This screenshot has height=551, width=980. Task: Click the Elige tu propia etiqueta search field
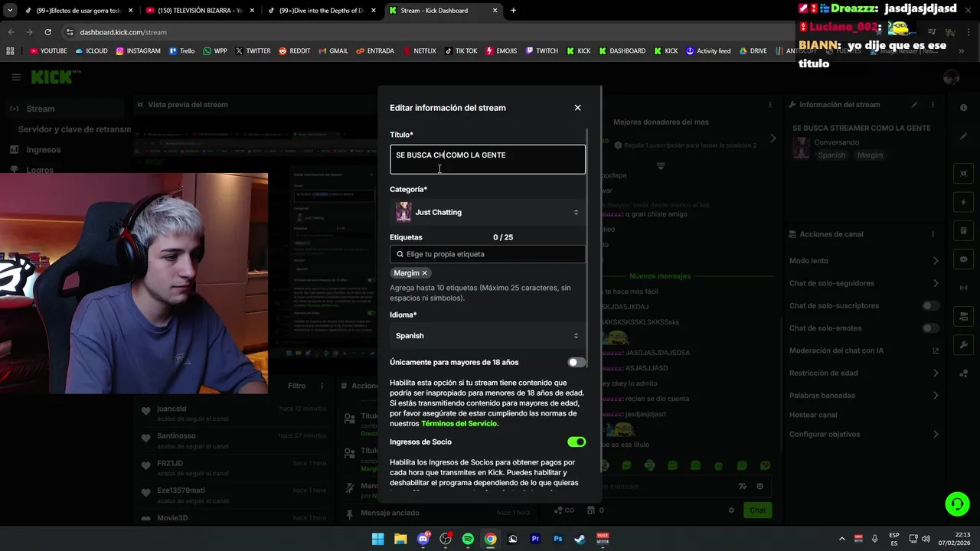(488, 254)
